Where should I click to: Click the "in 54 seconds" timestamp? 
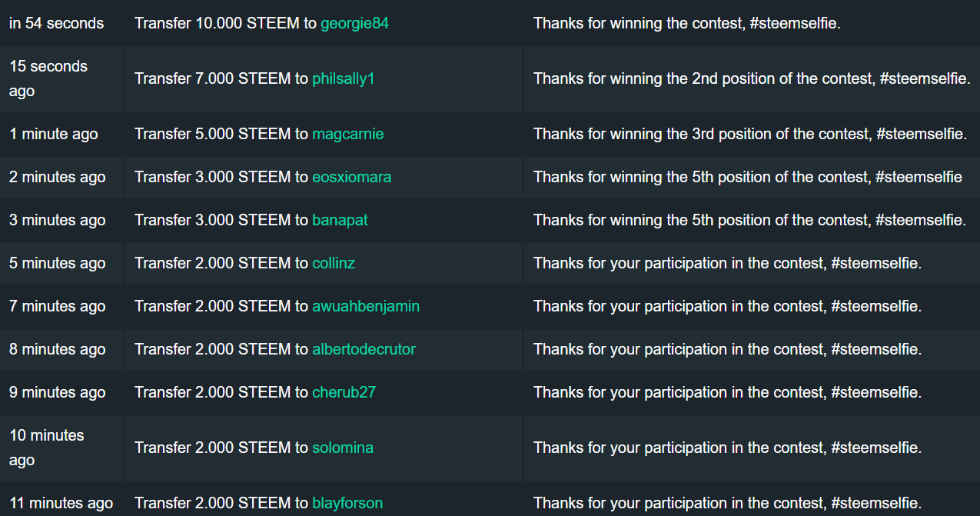click(56, 23)
